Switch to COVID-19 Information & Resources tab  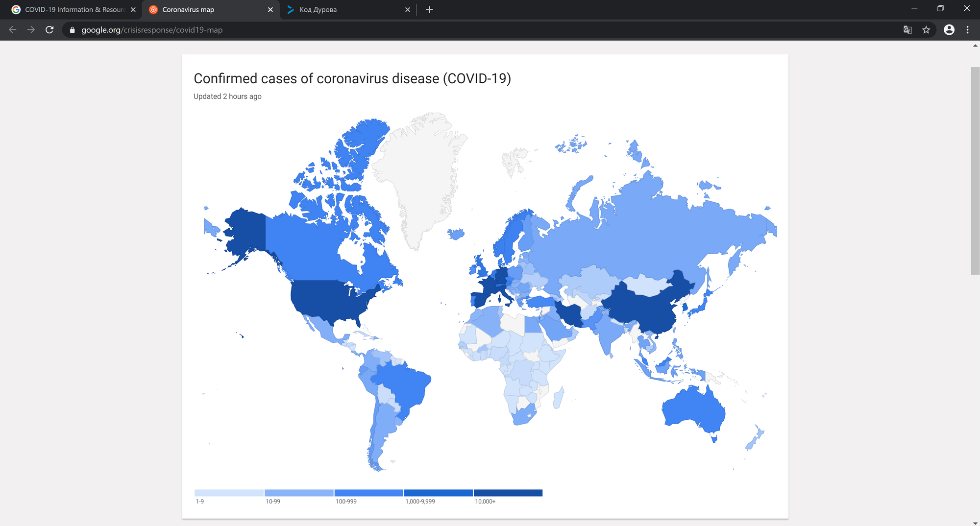click(x=73, y=10)
